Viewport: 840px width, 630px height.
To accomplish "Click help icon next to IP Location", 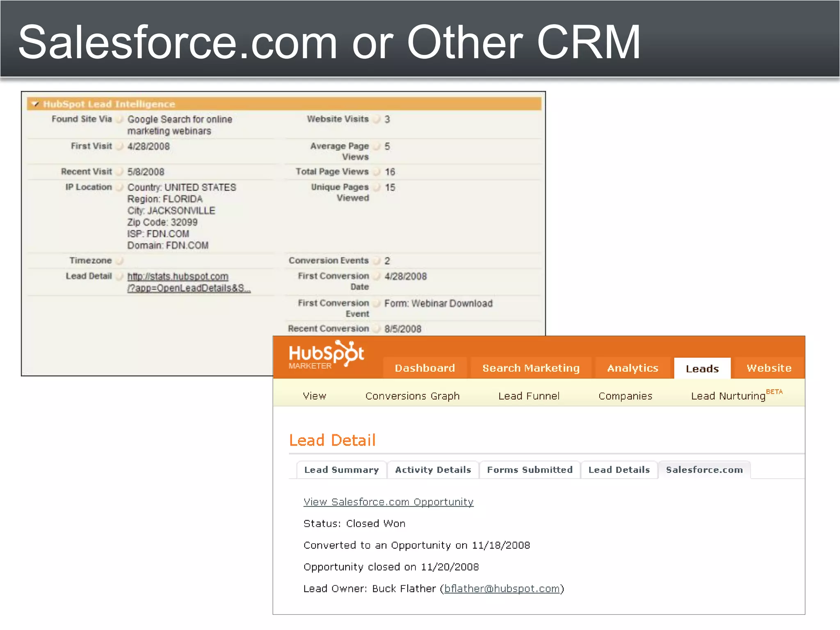I will click(119, 187).
